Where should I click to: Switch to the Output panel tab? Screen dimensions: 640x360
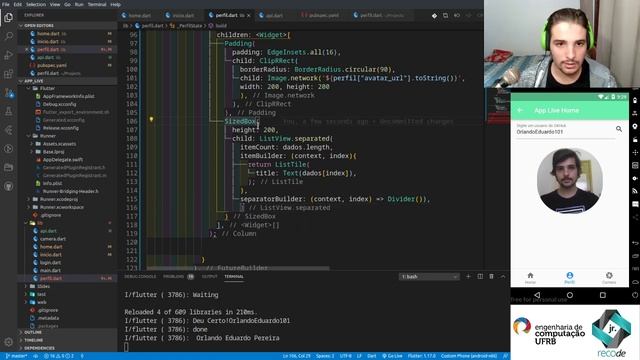(x=209, y=276)
